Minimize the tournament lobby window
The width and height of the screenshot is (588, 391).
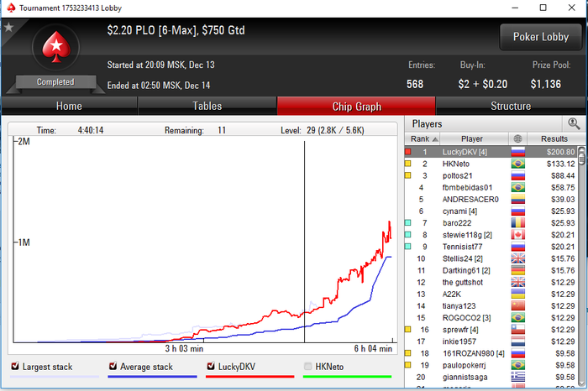click(515, 8)
